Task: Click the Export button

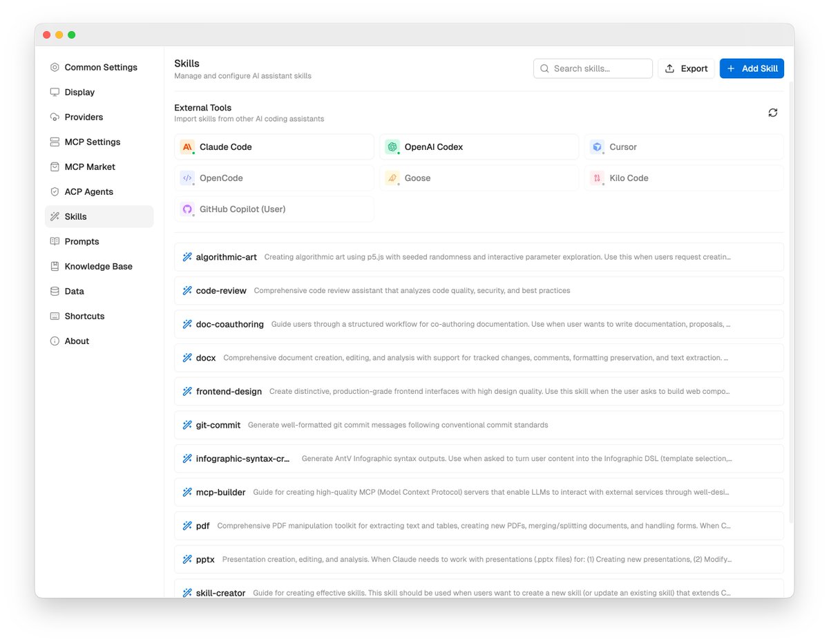Action: point(686,68)
